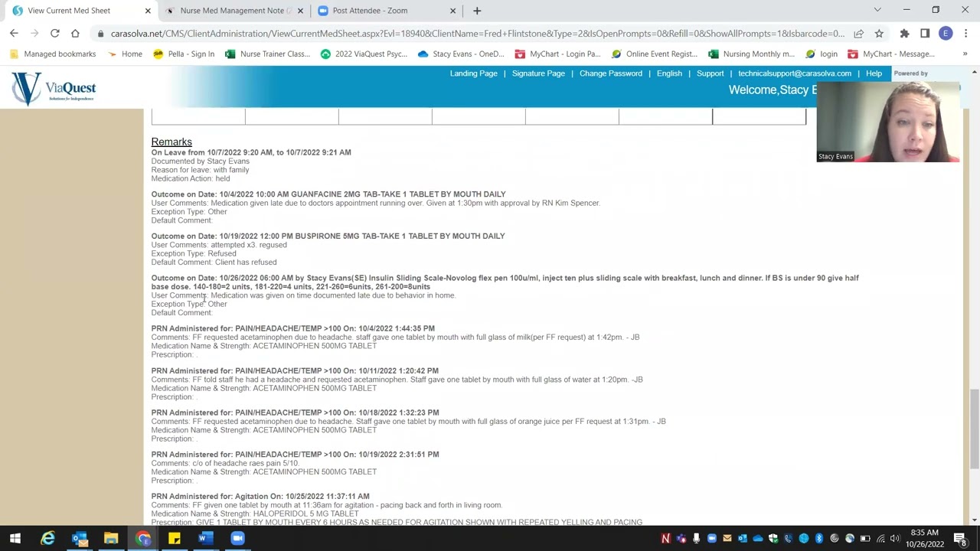
Task: Open the Chrome three-dot menu
Action: [966, 34]
